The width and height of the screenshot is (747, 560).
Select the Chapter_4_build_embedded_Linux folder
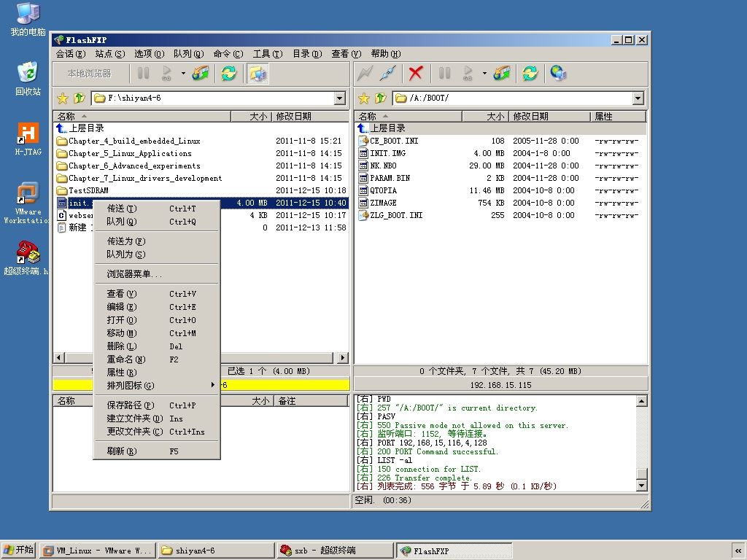(x=134, y=141)
